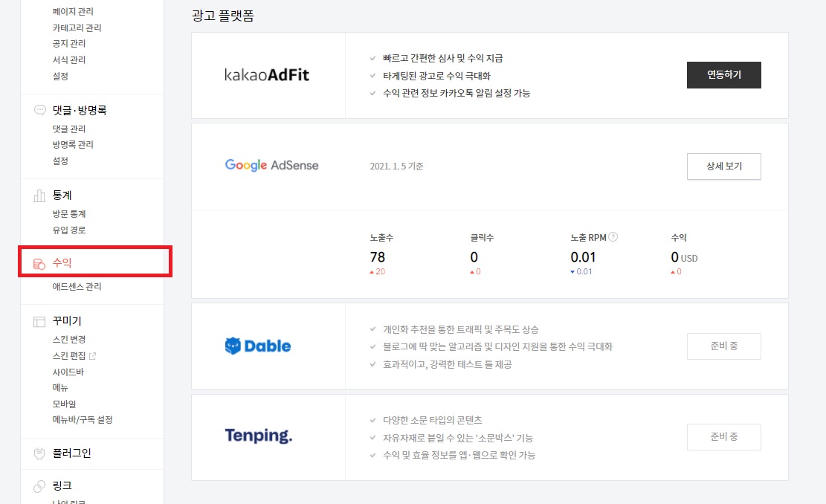Click 빠르고 간편한 심사 및 수익 지급
Screen dimensions: 826x504
tap(443, 59)
